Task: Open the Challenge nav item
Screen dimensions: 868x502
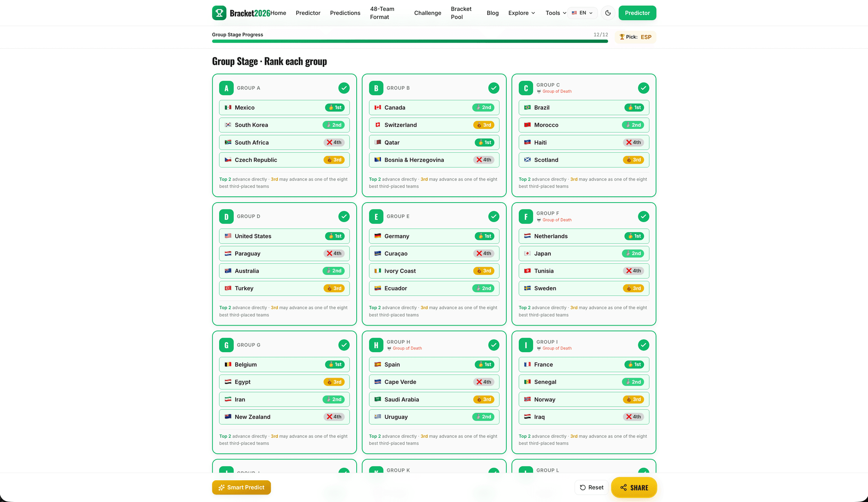Action: 428,13
